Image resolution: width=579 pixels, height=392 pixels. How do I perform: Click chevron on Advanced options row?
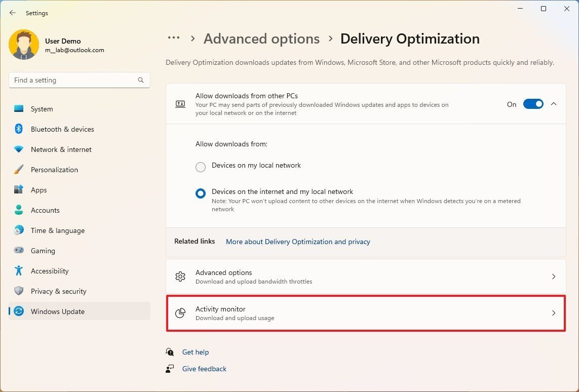[554, 277]
